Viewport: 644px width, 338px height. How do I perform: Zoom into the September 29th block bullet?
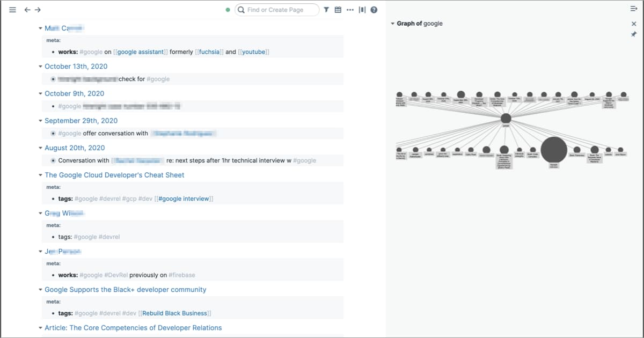click(x=53, y=134)
